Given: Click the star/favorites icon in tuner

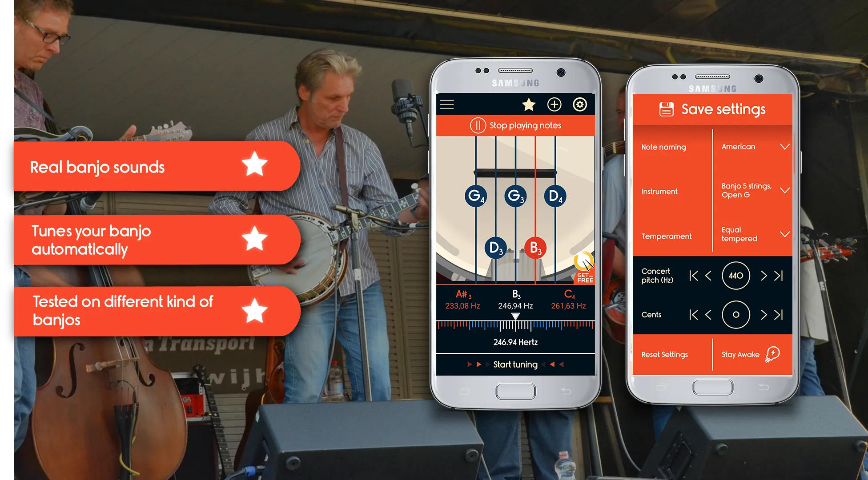Looking at the screenshot, I should point(527,106).
